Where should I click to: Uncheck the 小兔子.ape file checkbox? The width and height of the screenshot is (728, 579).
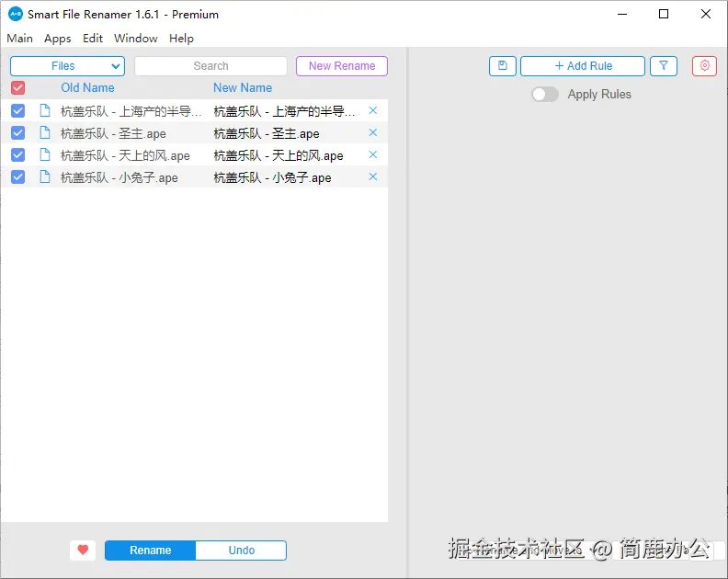18,176
